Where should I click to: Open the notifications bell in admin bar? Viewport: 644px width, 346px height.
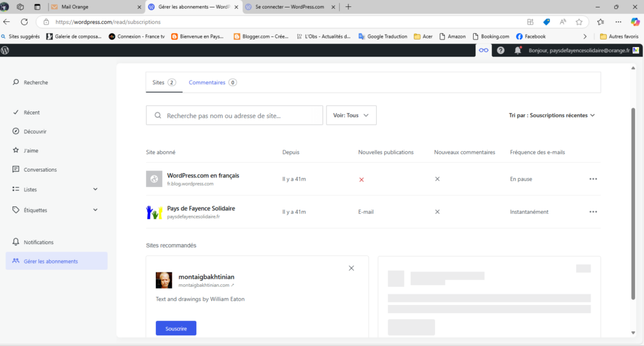click(518, 50)
